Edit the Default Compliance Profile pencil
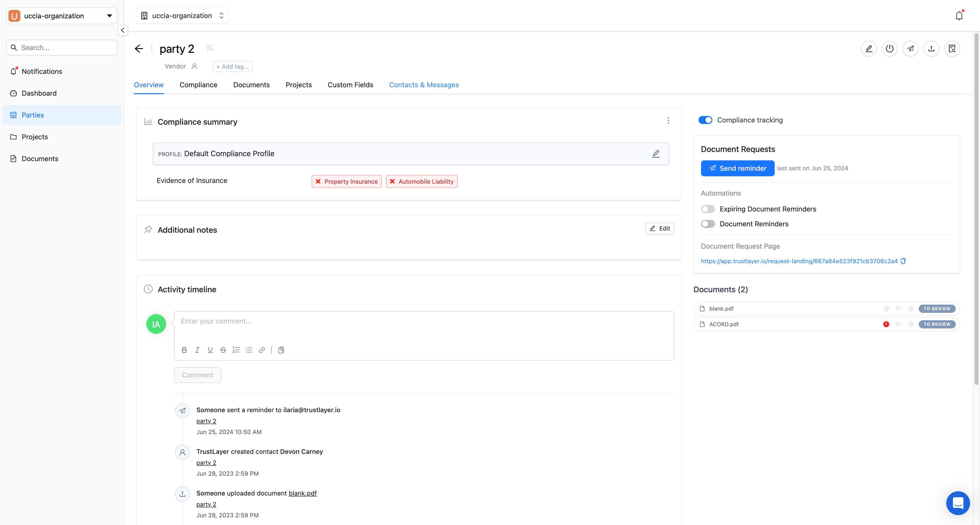The height and width of the screenshot is (525, 980). point(655,154)
